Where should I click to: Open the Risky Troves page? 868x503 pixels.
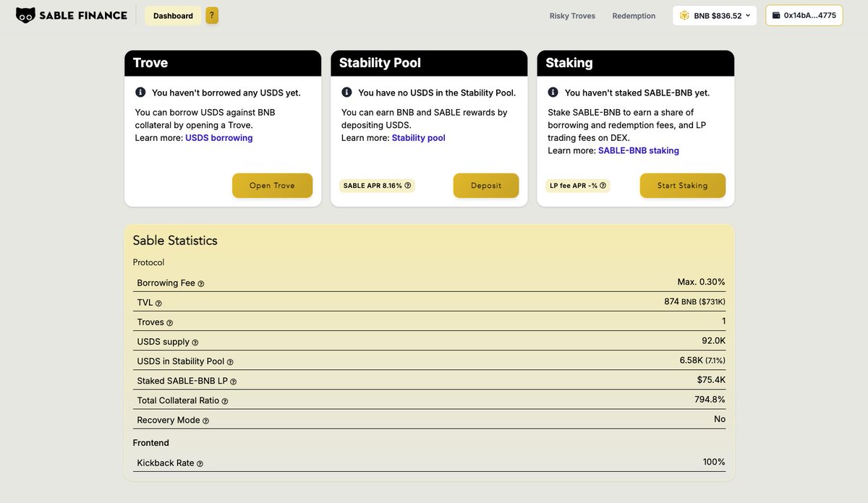[x=572, y=16]
